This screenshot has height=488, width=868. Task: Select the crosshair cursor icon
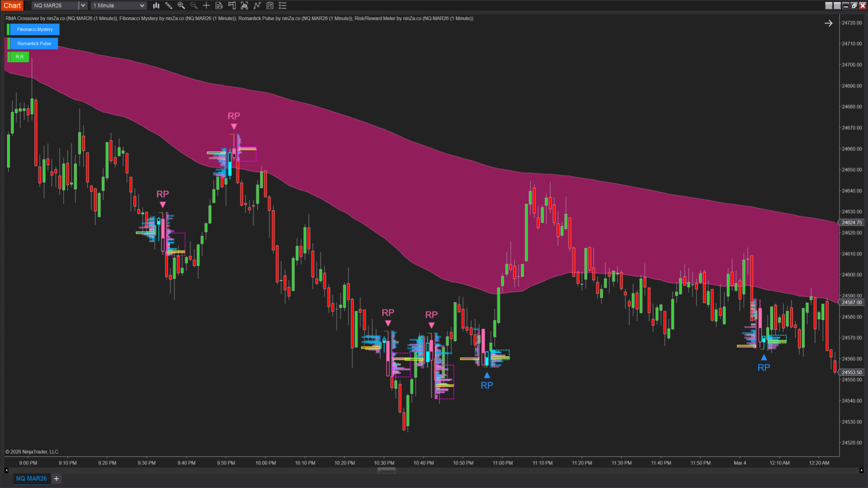(x=206, y=5)
